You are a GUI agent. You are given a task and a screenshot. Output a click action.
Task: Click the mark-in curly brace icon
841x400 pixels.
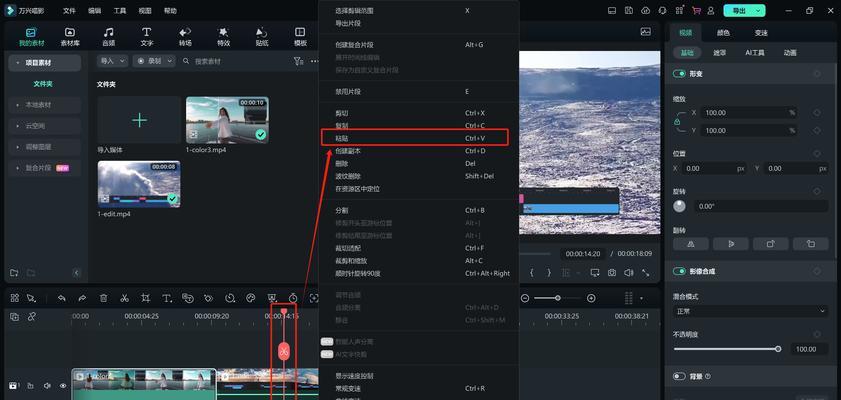pyautogui.click(x=532, y=273)
